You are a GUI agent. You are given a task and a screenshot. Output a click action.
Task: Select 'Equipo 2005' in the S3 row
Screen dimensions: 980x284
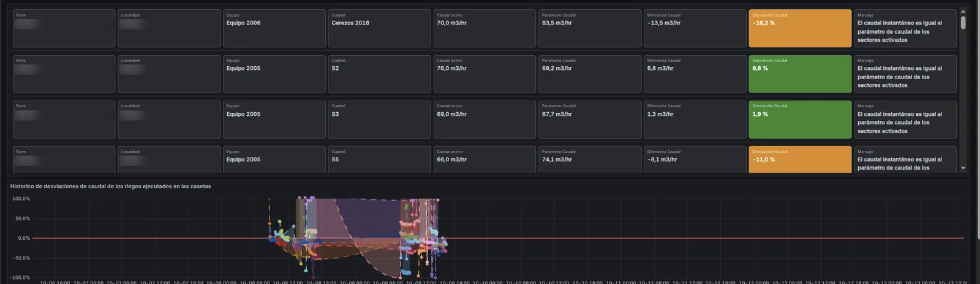(x=274, y=120)
